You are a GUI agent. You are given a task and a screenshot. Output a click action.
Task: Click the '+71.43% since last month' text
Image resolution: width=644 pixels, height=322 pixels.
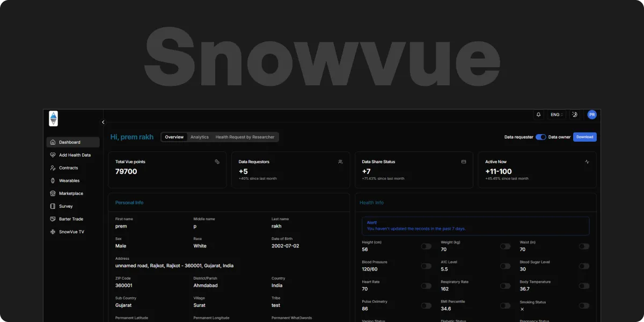click(383, 179)
